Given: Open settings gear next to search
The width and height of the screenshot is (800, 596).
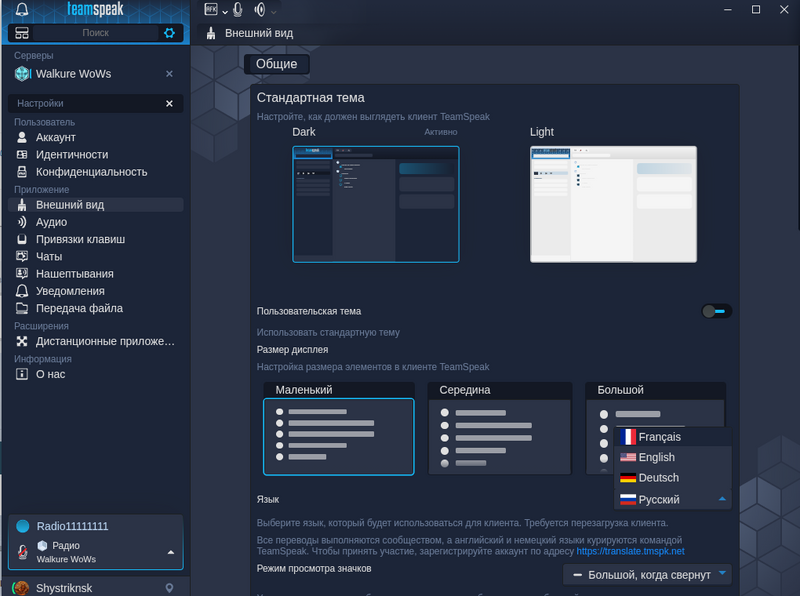Looking at the screenshot, I should pyautogui.click(x=169, y=33).
